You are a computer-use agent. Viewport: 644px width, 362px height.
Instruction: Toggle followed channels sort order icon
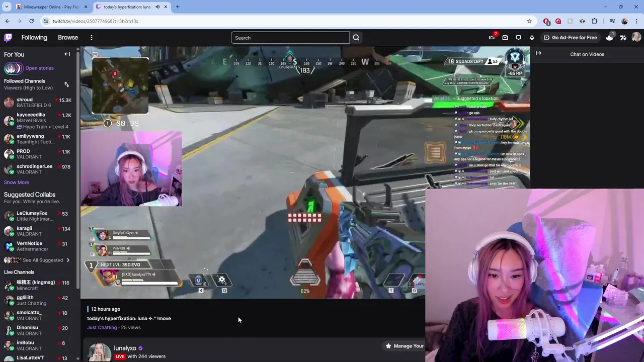pos(66,84)
